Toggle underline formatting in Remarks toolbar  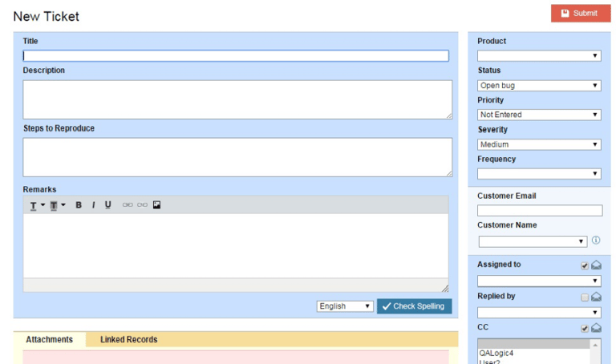[x=108, y=205]
